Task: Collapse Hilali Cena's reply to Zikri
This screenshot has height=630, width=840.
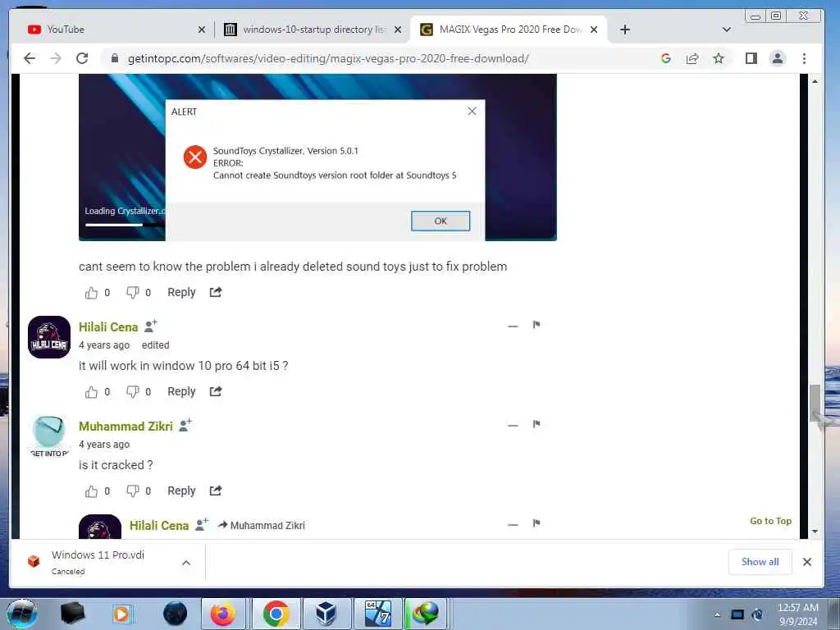Action: (513, 524)
